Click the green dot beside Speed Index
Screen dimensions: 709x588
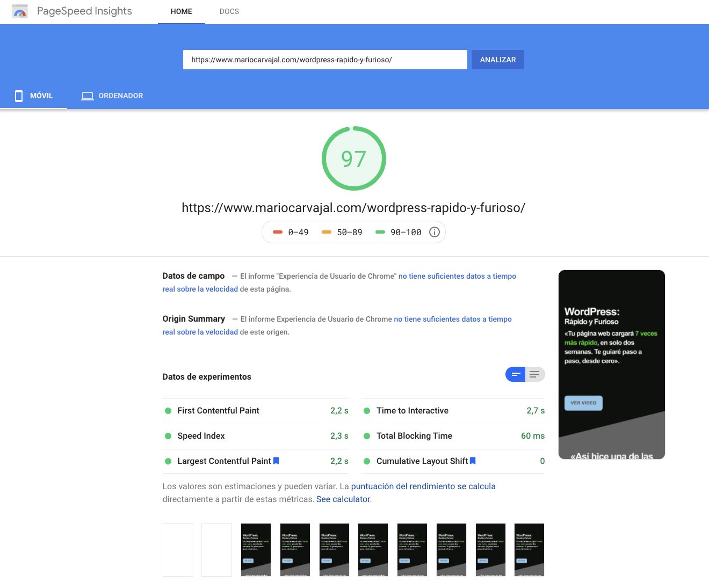point(168,436)
